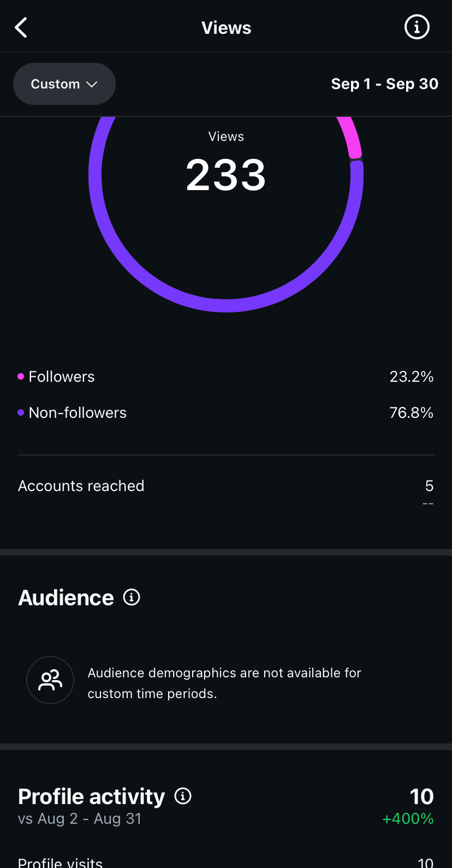Image resolution: width=452 pixels, height=868 pixels.
Task: Tap the Profile visits row
Action: (225, 862)
